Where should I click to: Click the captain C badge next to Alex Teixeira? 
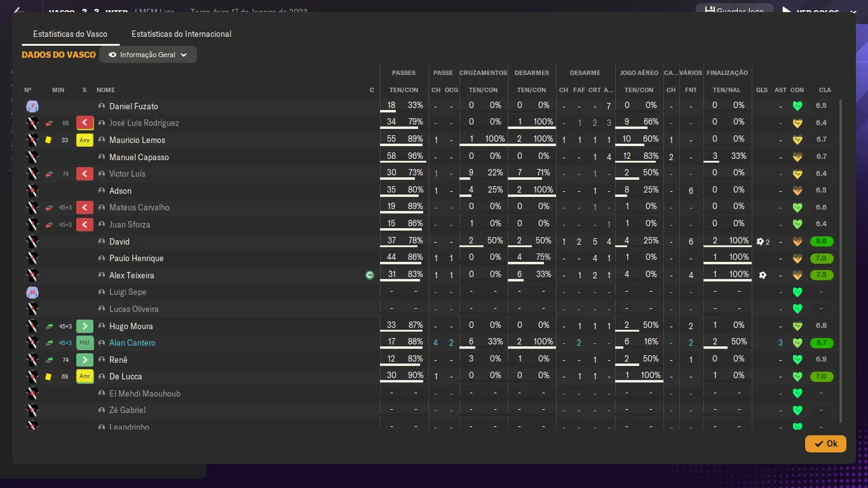(370, 275)
